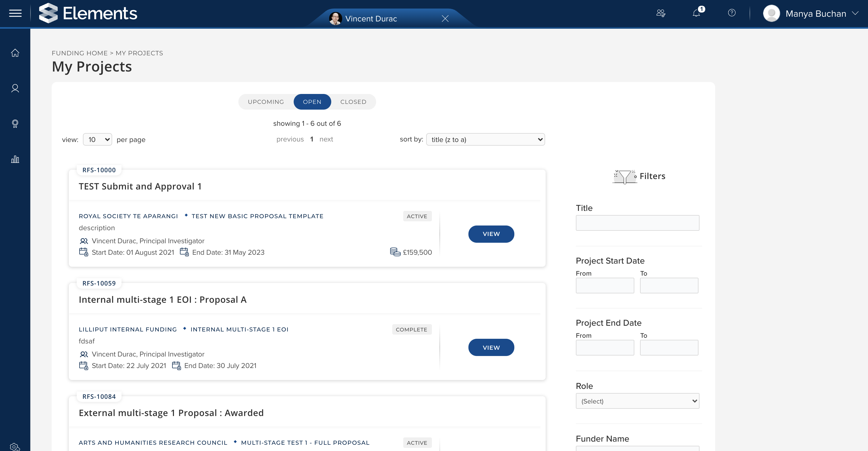Open the profile icon in sidebar
The height and width of the screenshot is (451, 868).
click(15, 88)
